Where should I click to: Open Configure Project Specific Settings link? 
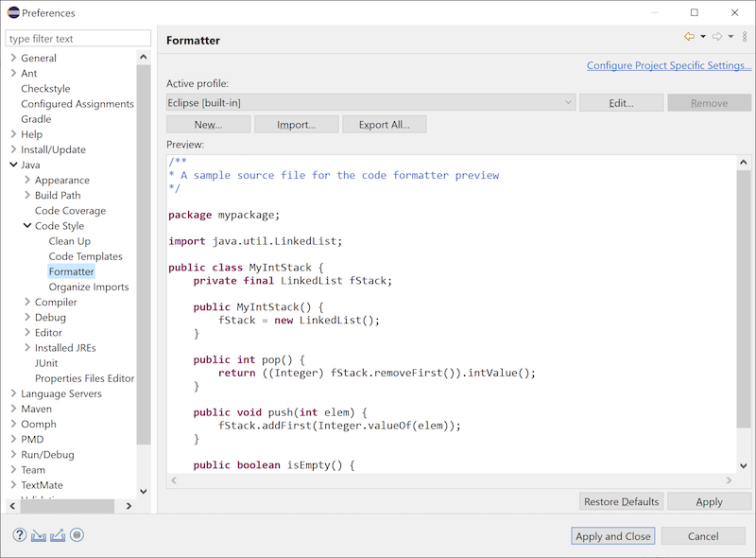(669, 65)
